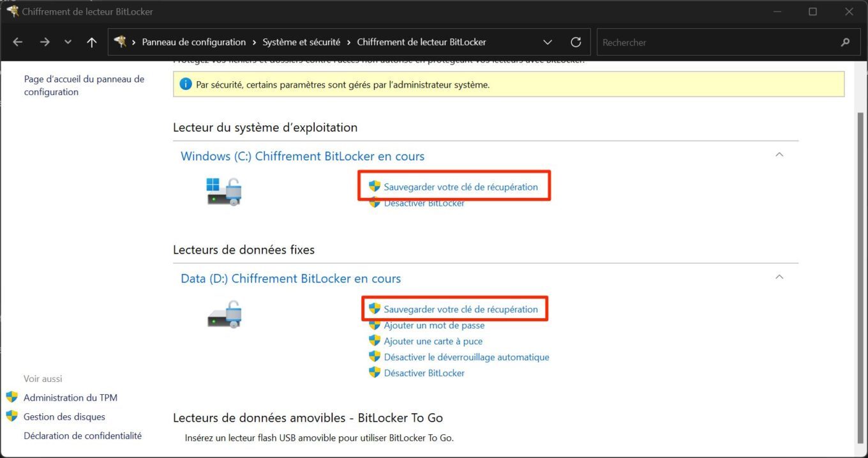Open Windows (C:) Chiffrement BitLocker en cours

(x=303, y=156)
